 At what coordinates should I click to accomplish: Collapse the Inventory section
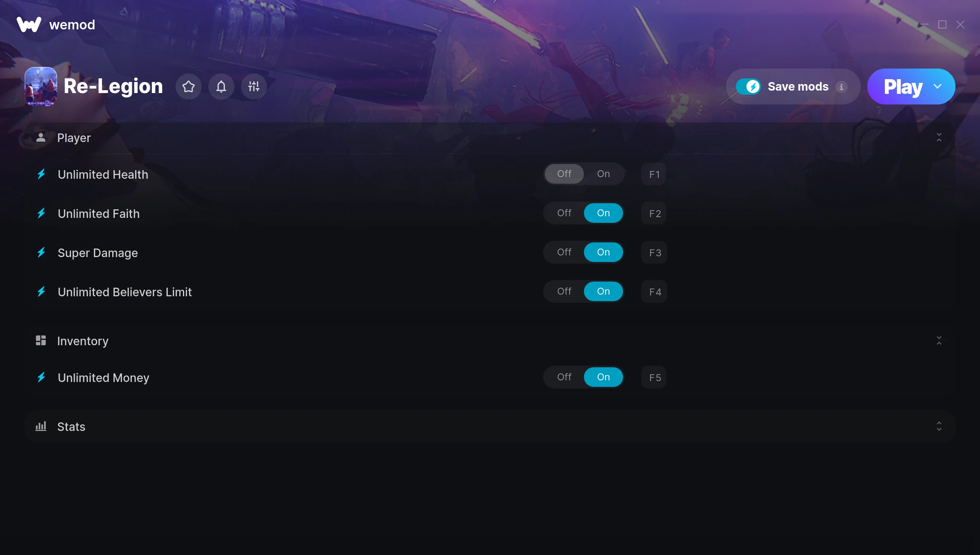[939, 341]
